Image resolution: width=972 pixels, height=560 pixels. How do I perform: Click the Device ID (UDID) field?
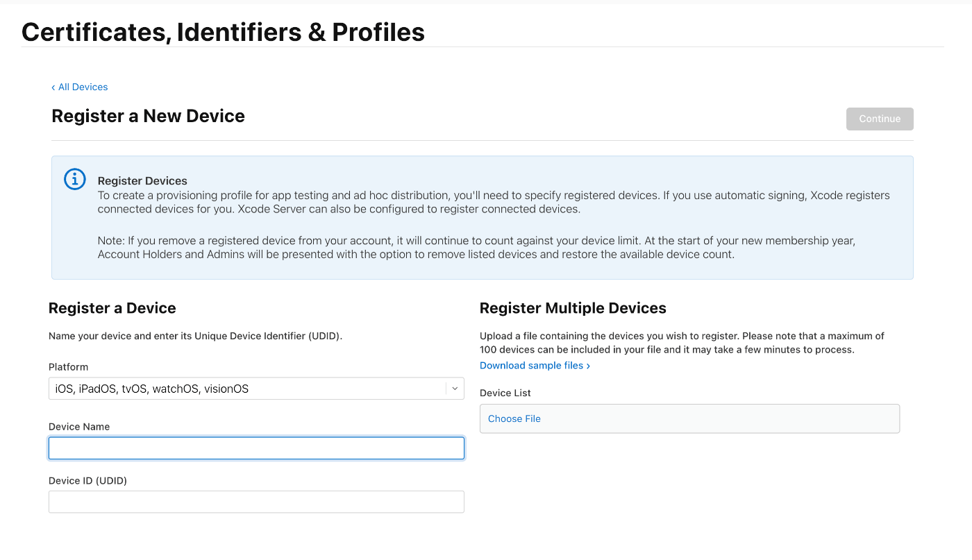pyautogui.click(x=256, y=502)
